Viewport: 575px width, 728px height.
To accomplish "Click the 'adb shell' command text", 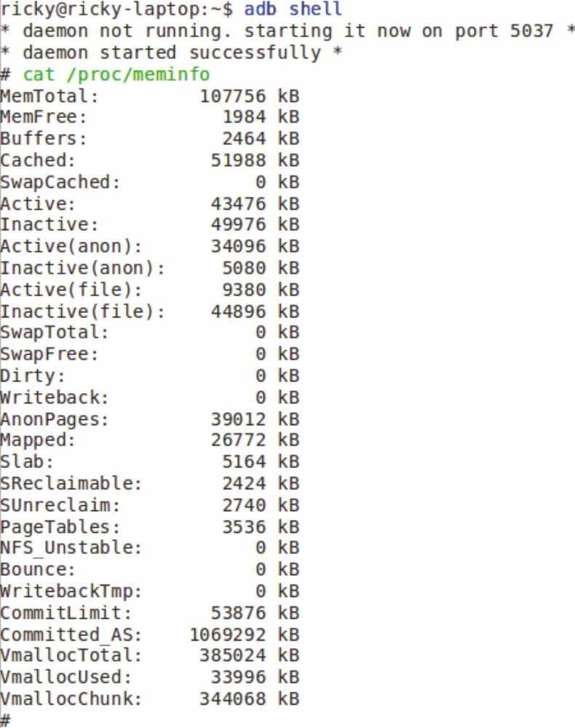I will tap(293, 9).
